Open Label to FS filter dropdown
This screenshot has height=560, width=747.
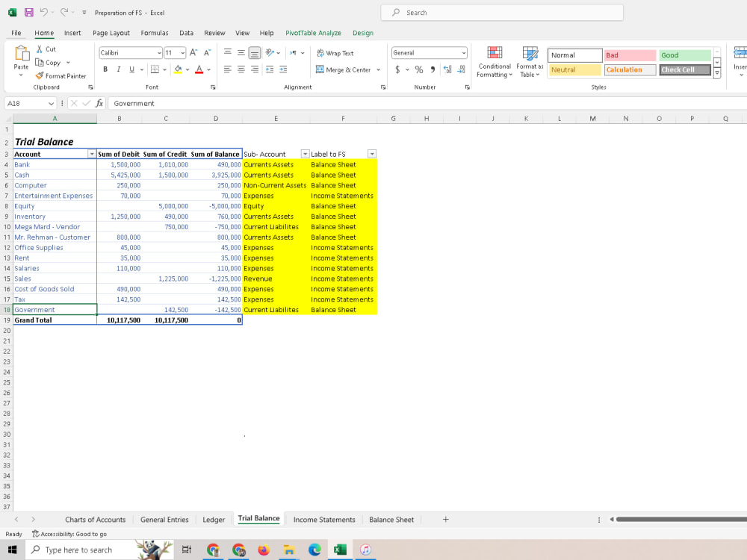(372, 154)
